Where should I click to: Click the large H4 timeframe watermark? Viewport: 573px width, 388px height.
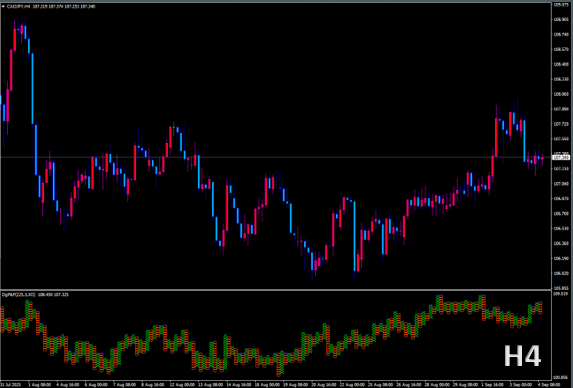pos(522,356)
